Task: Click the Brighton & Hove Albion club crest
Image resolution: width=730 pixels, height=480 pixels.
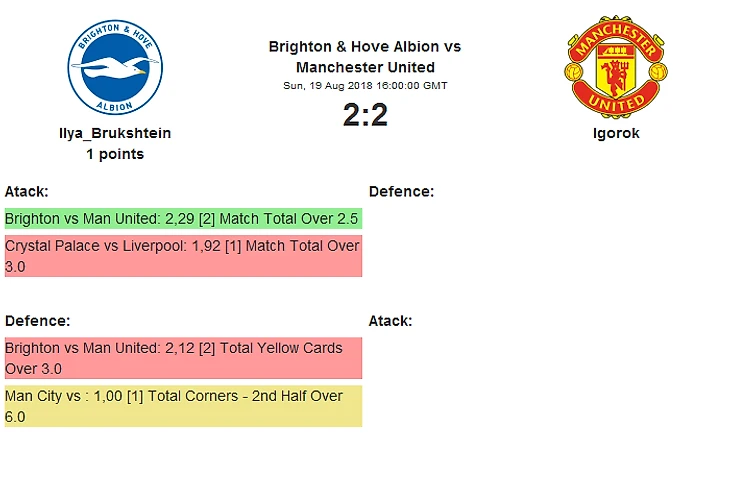Action: (x=115, y=66)
